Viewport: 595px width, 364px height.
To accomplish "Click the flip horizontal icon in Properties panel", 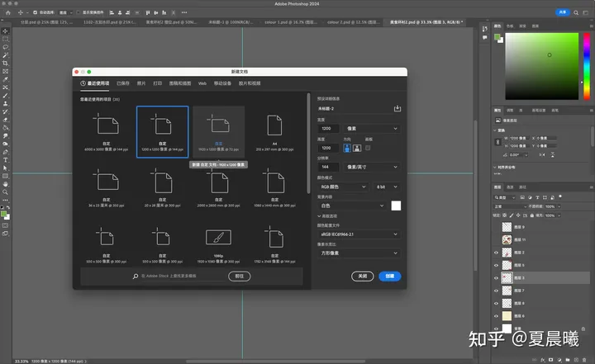I will [542, 154].
